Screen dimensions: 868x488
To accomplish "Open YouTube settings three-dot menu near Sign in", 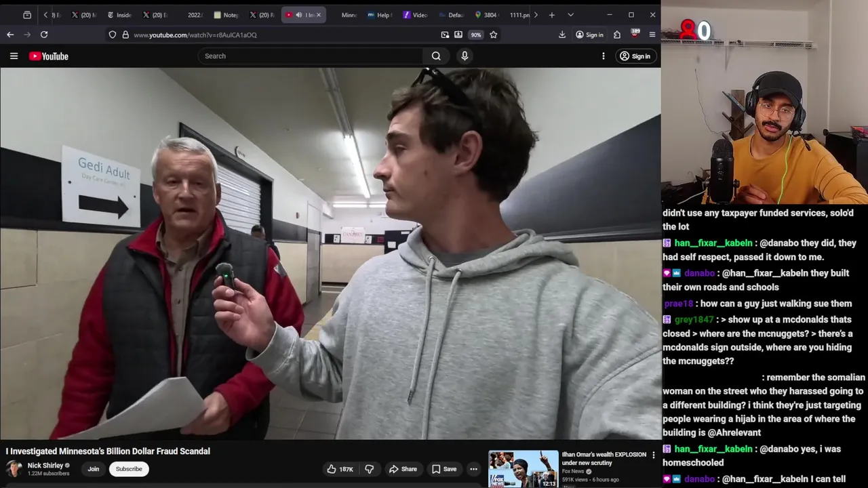I will coord(603,56).
